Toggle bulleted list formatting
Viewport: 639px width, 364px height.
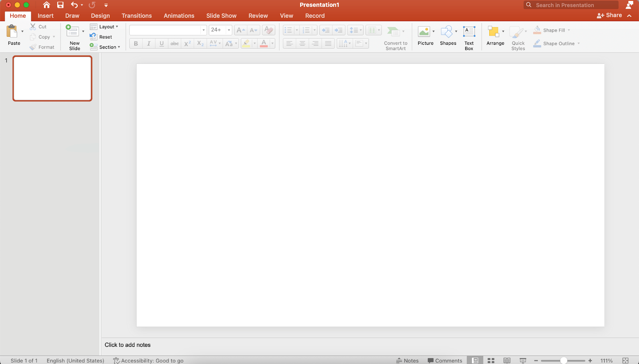pyautogui.click(x=288, y=30)
